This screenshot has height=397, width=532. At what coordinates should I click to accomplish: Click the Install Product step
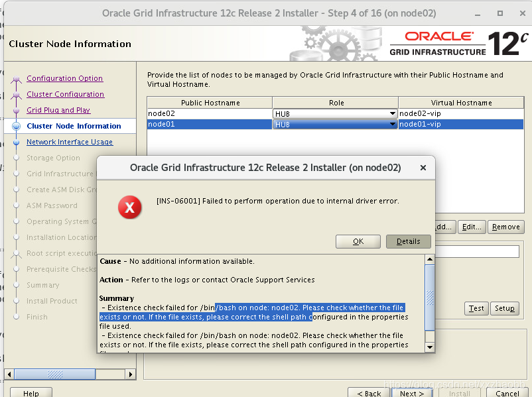click(x=52, y=301)
